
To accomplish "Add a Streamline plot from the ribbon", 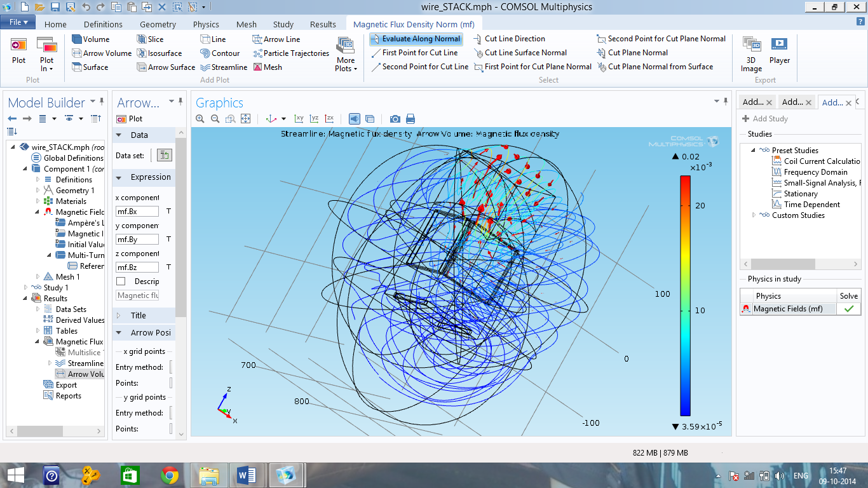I will (x=224, y=67).
